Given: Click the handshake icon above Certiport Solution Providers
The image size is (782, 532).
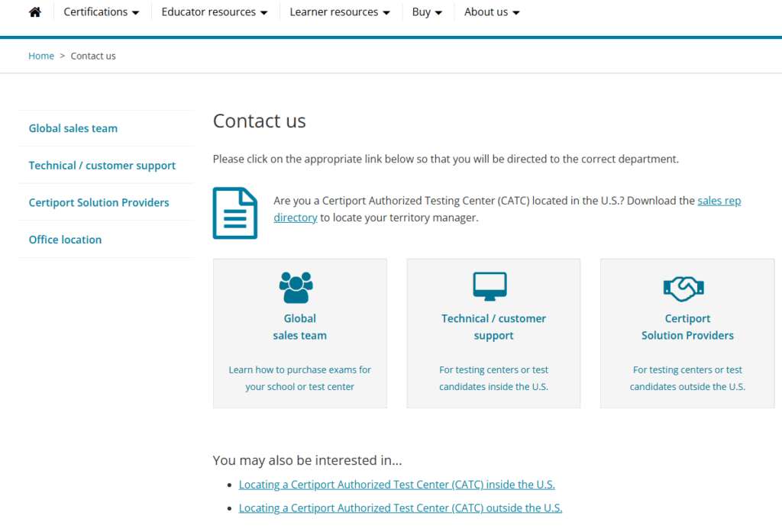Looking at the screenshot, I should pos(683,289).
